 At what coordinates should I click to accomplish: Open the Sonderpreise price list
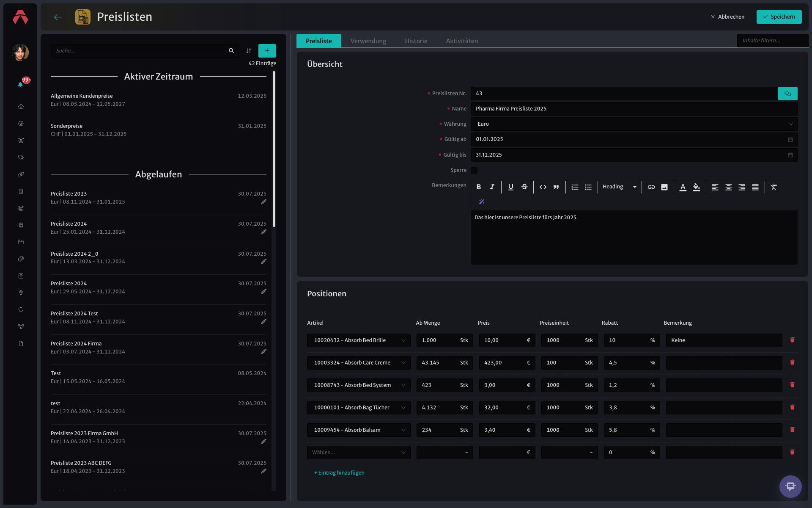[159, 130]
